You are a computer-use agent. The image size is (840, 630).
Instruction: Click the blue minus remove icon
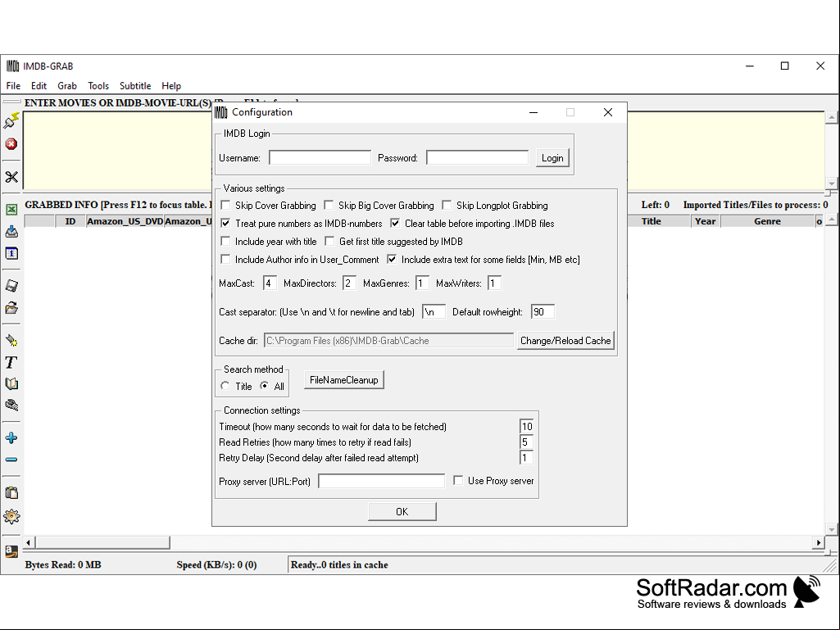pos(11,460)
